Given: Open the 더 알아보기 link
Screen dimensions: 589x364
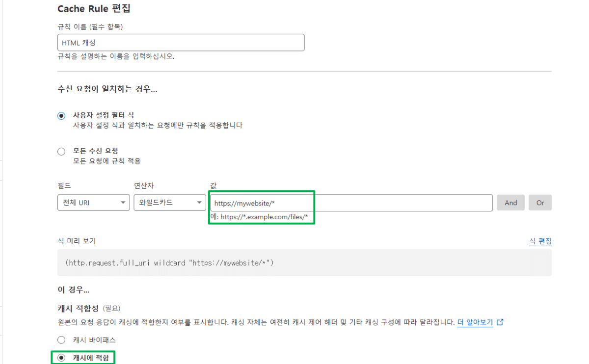Looking at the screenshot, I should (x=475, y=323).
